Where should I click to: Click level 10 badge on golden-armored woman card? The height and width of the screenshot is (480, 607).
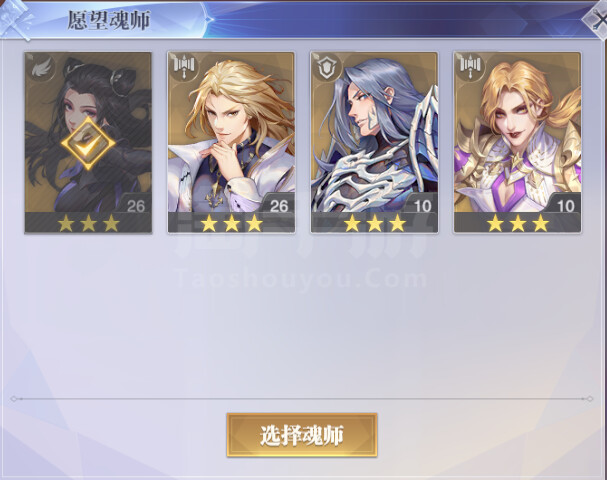pos(565,206)
